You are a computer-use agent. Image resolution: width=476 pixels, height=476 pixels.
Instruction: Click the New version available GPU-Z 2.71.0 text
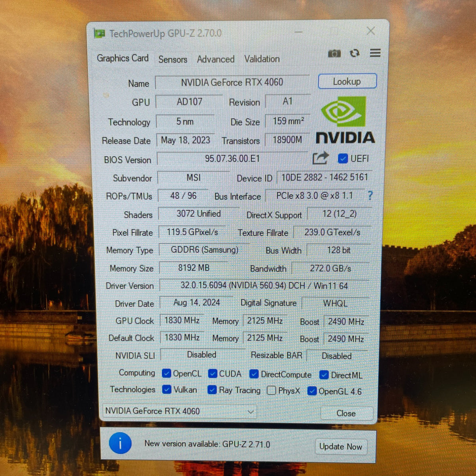[x=207, y=444]
